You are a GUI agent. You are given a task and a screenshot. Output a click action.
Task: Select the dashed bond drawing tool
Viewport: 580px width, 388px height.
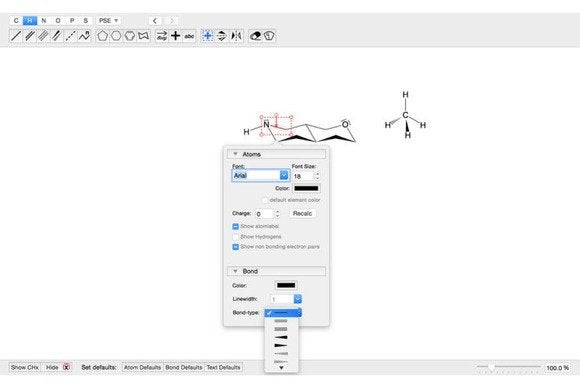coord(70,36)
